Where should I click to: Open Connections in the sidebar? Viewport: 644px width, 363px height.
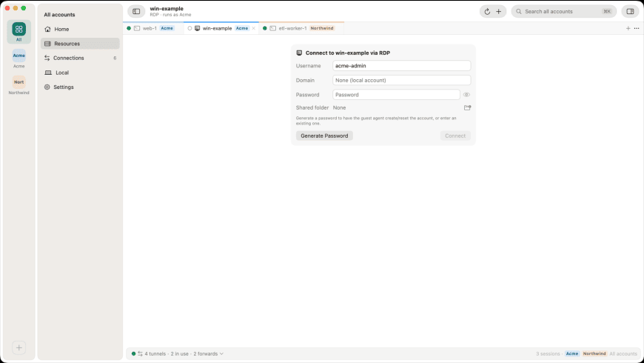(80, 58)
